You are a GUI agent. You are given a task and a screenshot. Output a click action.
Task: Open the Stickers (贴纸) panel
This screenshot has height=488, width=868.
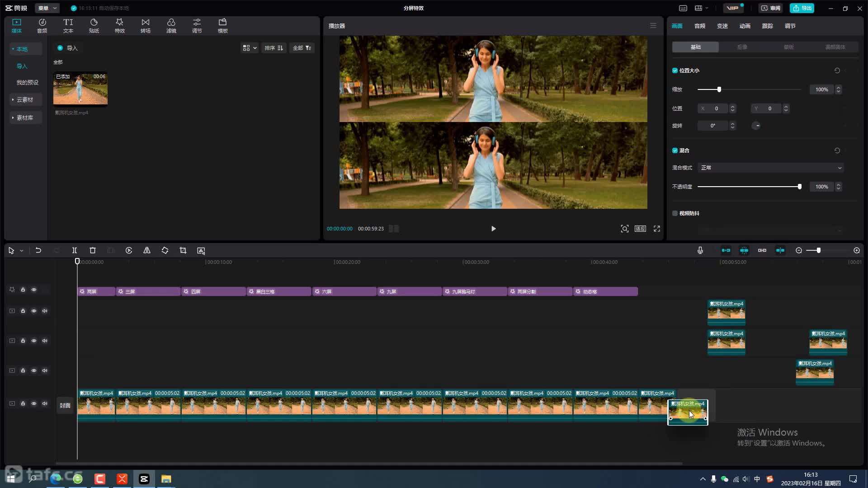(x=94, y=26)
